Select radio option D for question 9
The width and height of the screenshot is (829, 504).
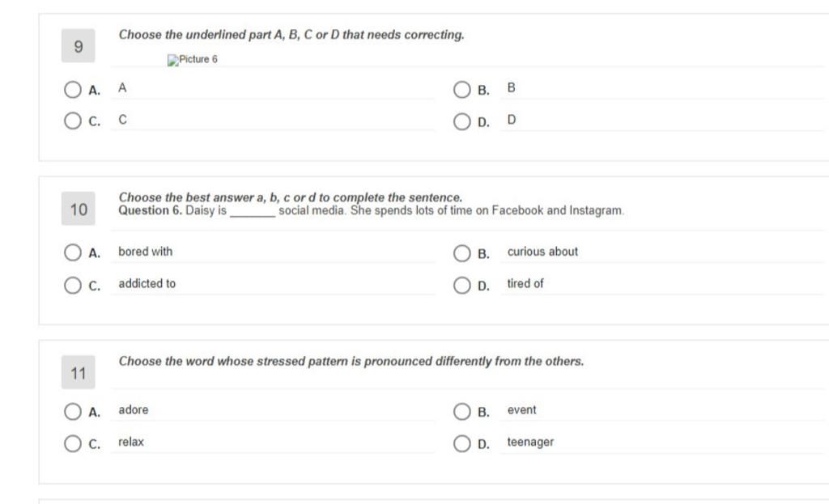click(x=461, y=121)
